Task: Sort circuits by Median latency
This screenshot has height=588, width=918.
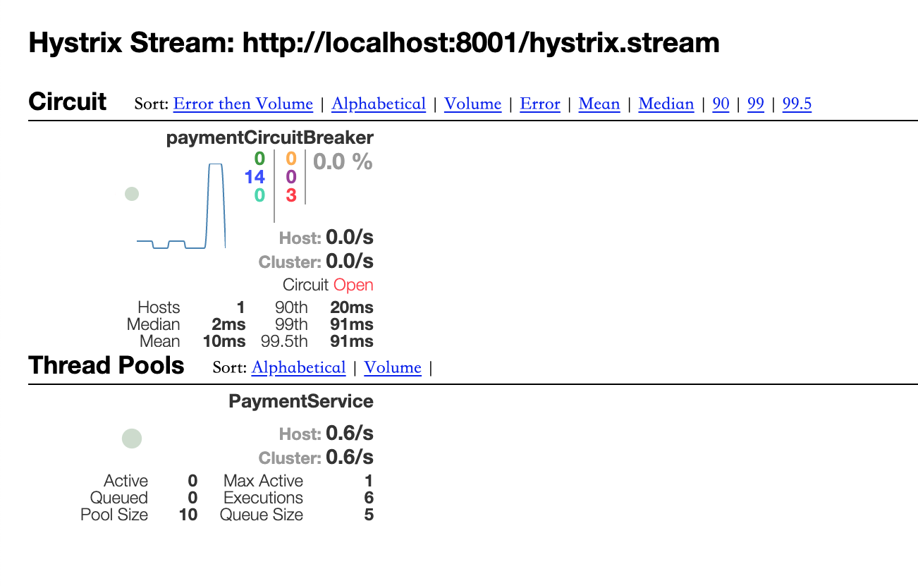Action: 666,104
